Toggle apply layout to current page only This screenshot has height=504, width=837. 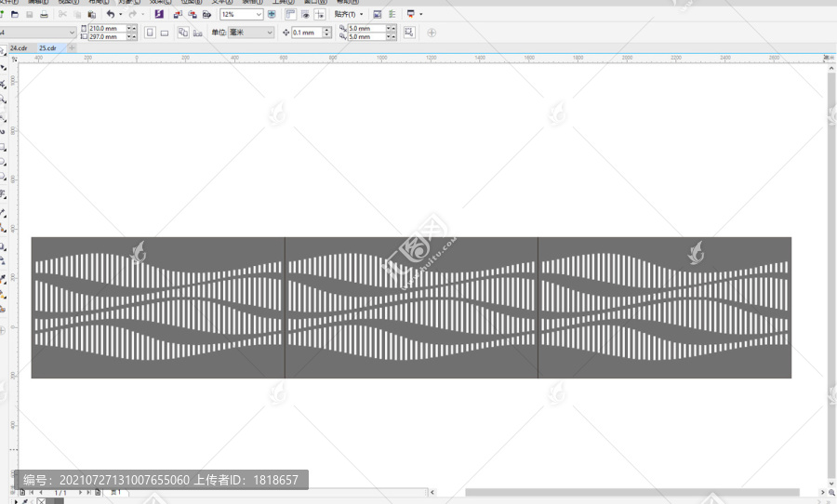click(198, 33)
